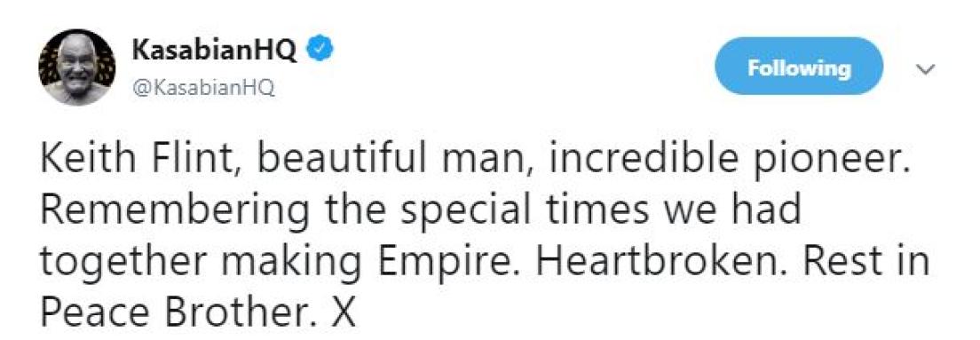Visit the @KasabianHQ handle link
Viewport: 980px width, 340px height.
click(203, 89)
